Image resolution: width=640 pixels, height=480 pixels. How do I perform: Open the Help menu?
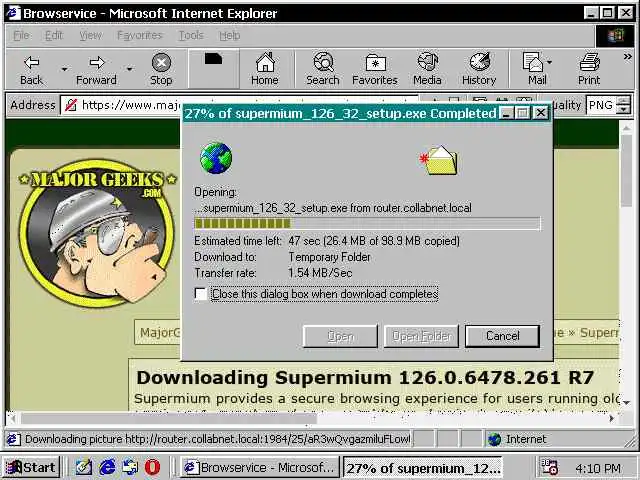click(230, 36)
